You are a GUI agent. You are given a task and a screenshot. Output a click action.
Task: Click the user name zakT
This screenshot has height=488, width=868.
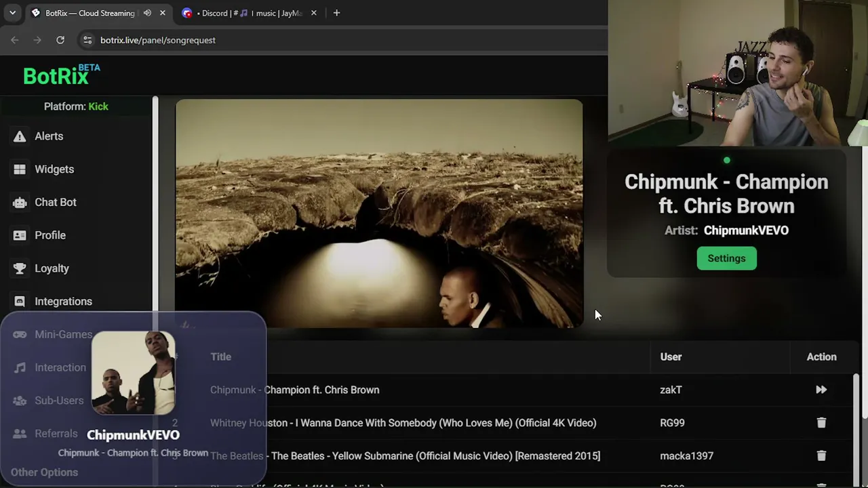[671, 390]
